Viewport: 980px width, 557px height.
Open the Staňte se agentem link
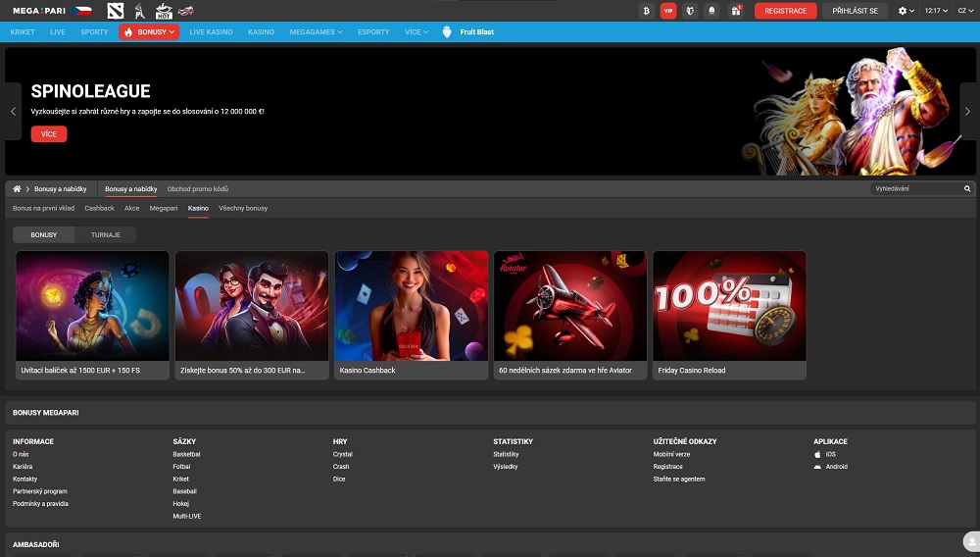[x=679, y=480]
